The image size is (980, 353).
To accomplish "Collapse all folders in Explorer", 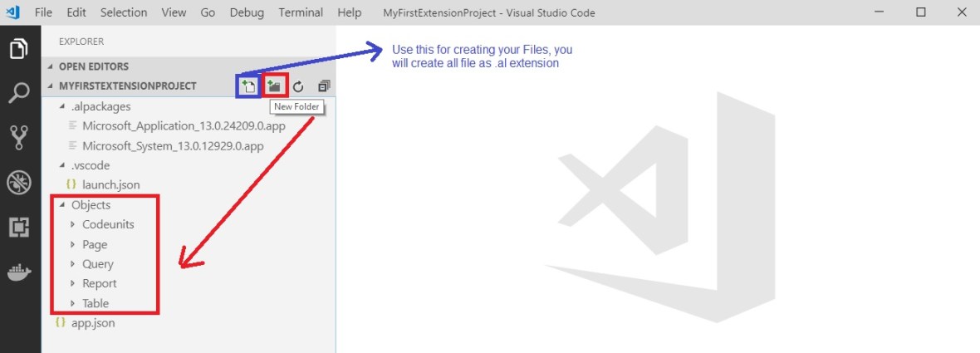I will tap(324, 86).
